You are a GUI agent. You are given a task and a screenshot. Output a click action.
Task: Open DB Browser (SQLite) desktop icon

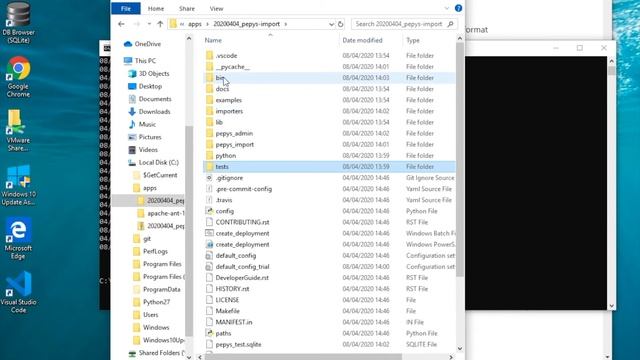[x=18, y=22]
